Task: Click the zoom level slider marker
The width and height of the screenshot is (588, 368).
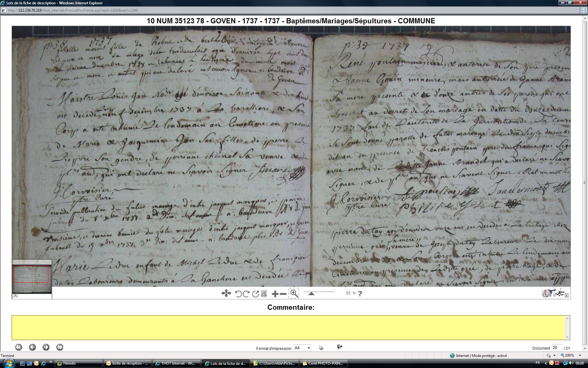Action: 311,293
